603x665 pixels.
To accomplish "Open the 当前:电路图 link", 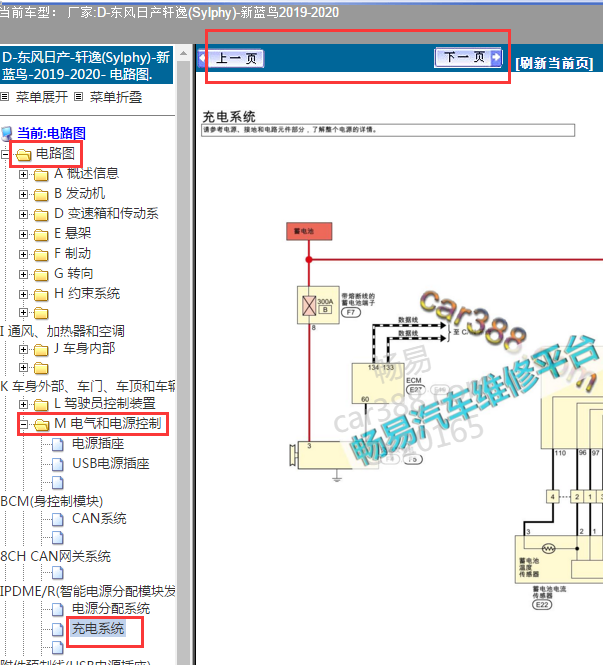I will (x=51, y=133).
